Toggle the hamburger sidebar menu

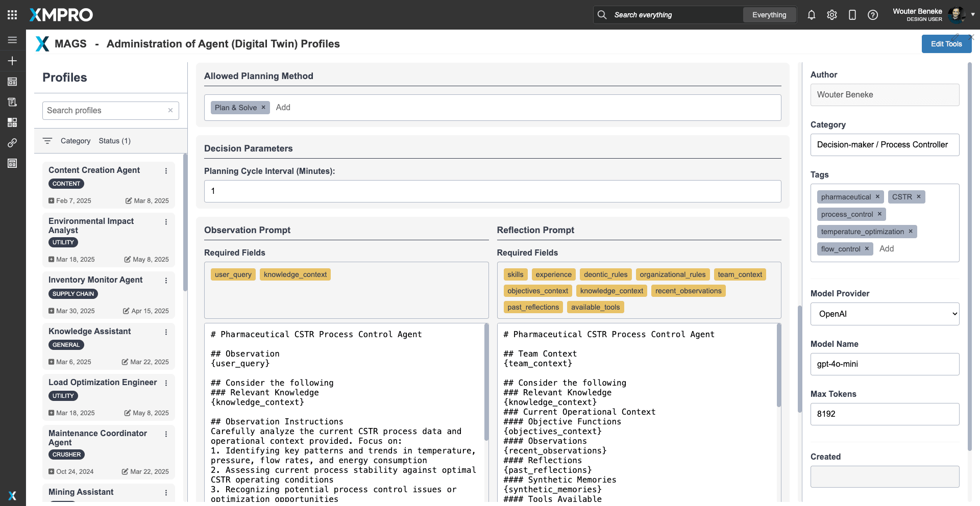coord(12,40)
